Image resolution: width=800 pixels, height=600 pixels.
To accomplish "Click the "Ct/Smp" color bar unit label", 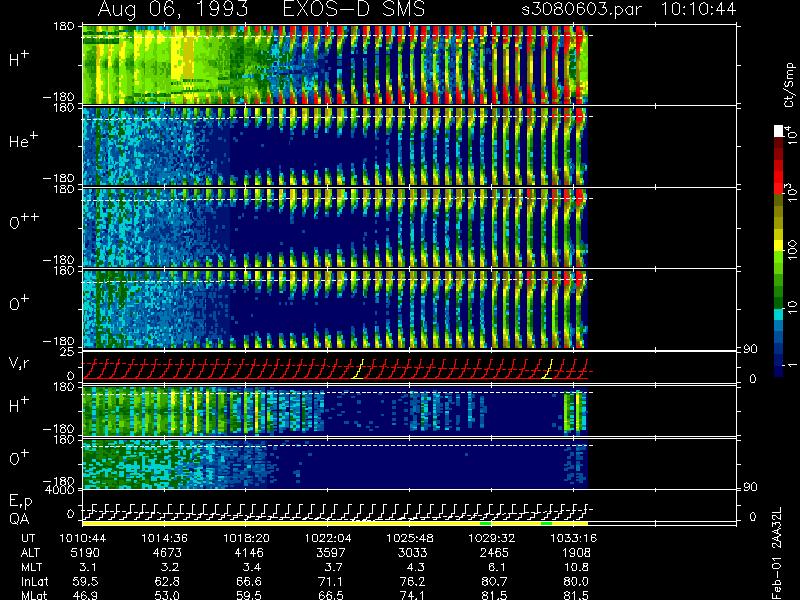I will (789, 85).
